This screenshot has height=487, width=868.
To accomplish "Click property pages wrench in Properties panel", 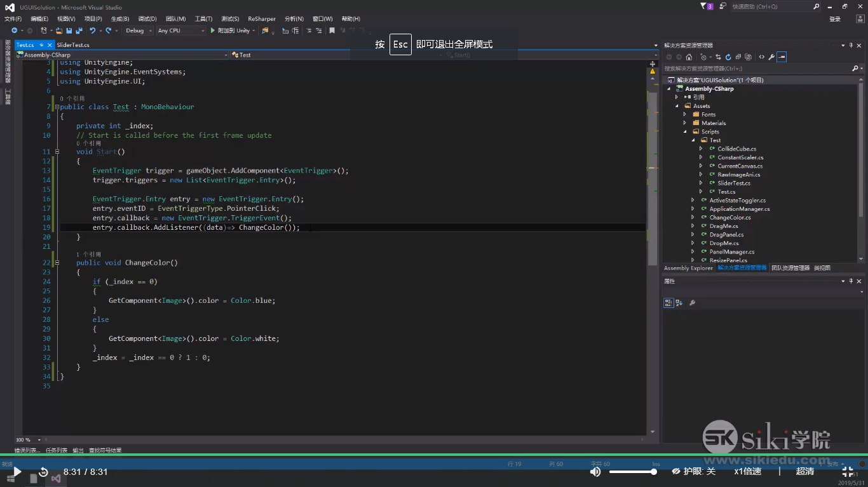I will click(x=692, y=303).
